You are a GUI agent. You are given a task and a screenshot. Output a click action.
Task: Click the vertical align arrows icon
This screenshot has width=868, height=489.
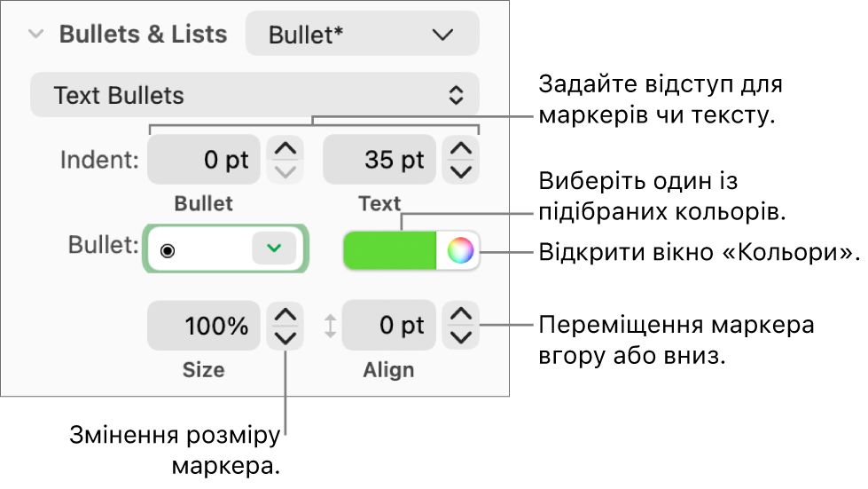330,327
